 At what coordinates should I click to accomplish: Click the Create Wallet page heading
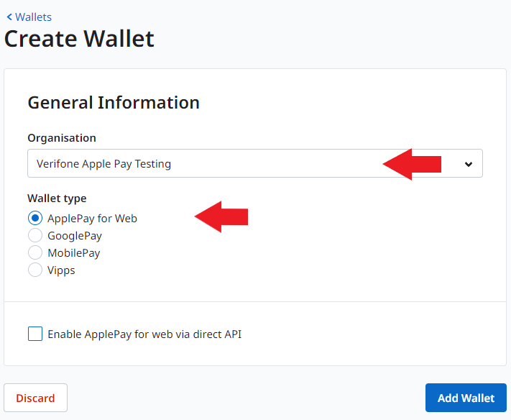coord(79,38)
